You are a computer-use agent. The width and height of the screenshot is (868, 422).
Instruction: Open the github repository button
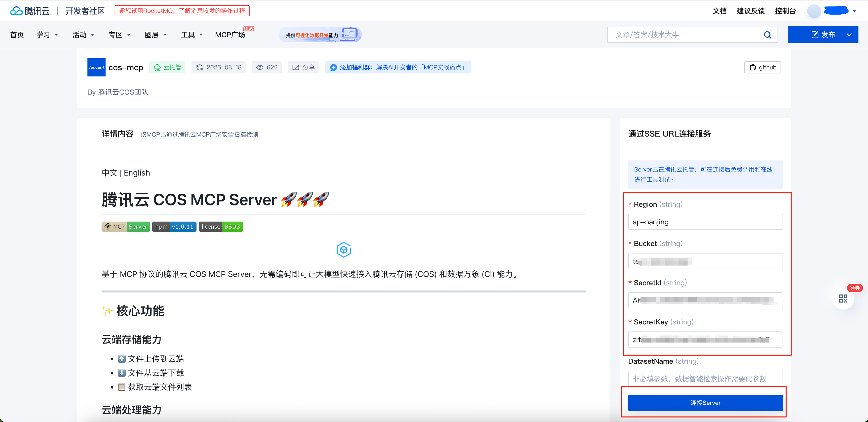coord(762,67)
